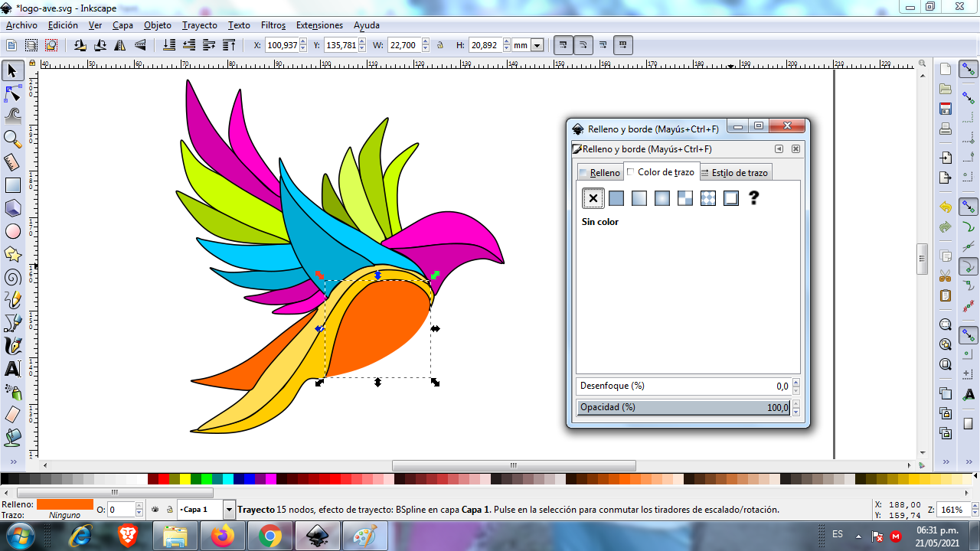The height and width of the screenshot is (551, 980).
Task: Open the Archivo menu
Action: point(21,25)
